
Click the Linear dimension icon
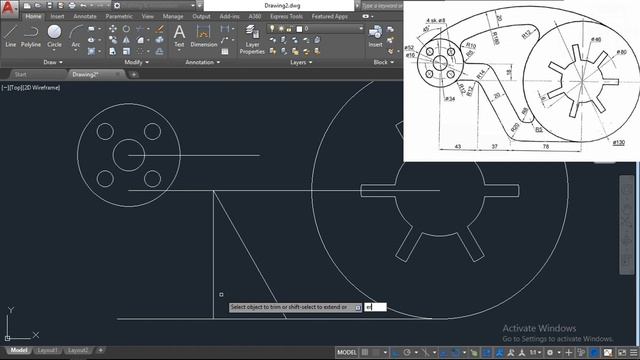tap(224, 29)
